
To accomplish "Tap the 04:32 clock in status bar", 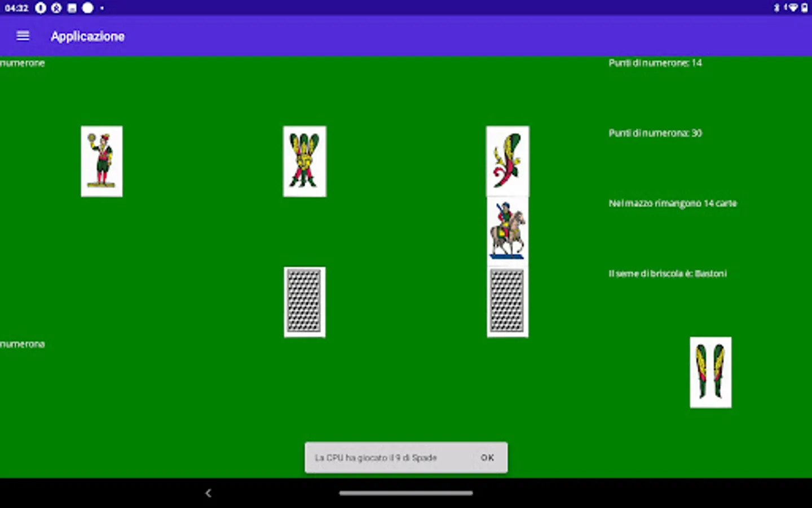I will tap(16, 8).
